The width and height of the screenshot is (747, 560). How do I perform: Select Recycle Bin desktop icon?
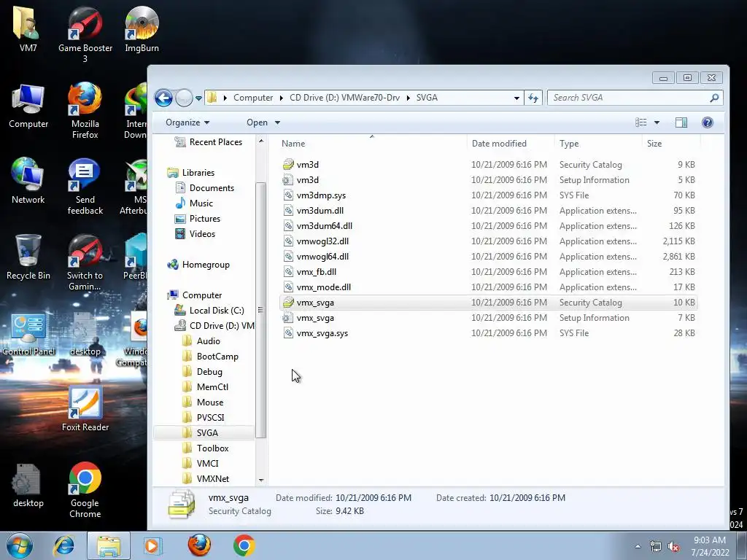(28, 257)
